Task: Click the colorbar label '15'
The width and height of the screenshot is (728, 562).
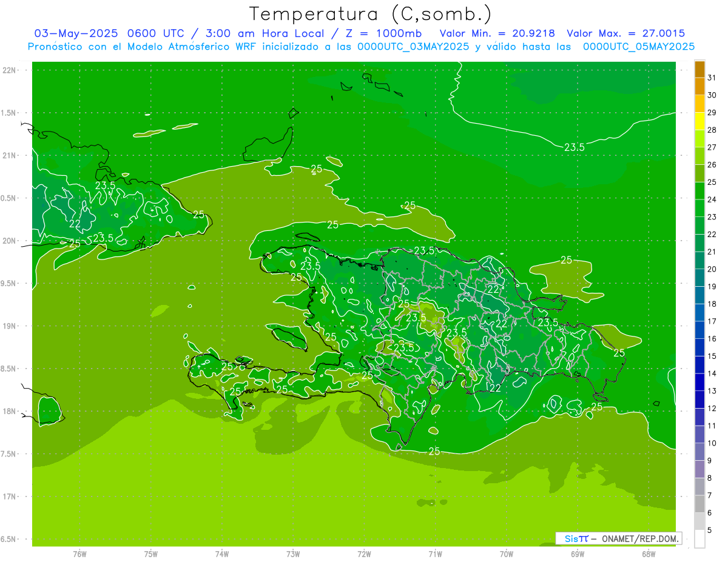Action: tap(712, 356)
